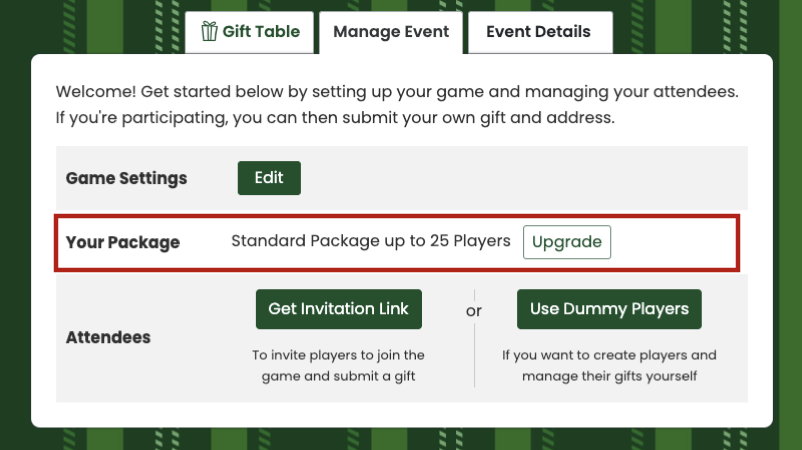The height and width of the screenshot is (450, 802).
Task: Click the Welcome introduction paragraph
Action: point(397,105)
